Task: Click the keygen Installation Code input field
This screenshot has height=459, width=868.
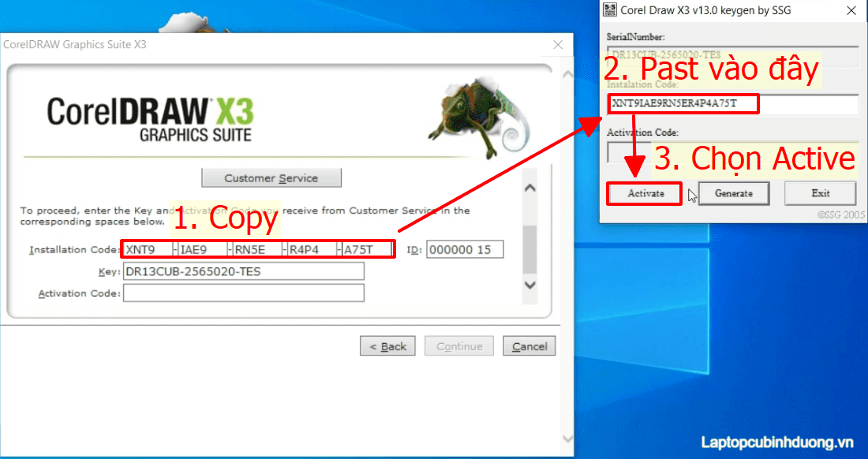Action: (x=733, y=104)
